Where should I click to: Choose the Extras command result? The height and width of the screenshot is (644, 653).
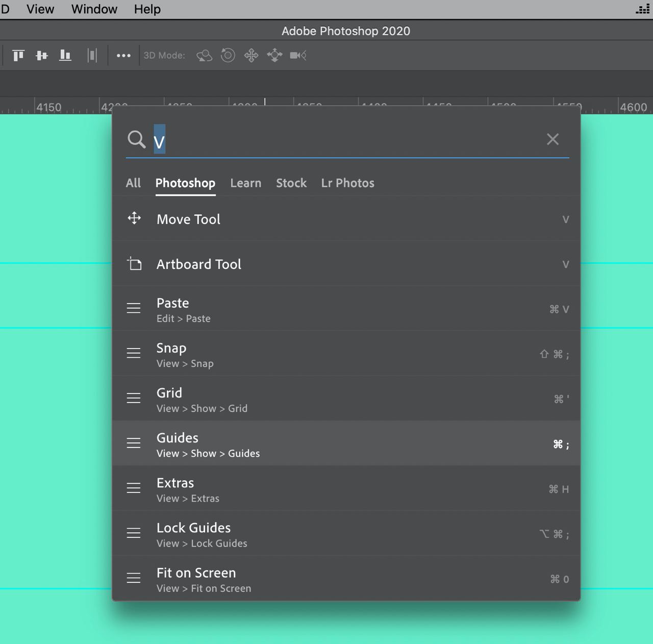(346, 488)
